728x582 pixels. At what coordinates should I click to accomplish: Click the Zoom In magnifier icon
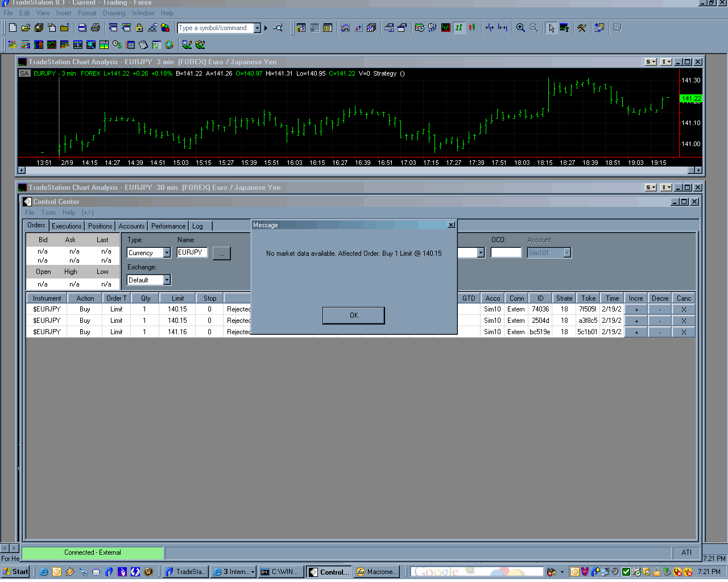click(520, 27)
